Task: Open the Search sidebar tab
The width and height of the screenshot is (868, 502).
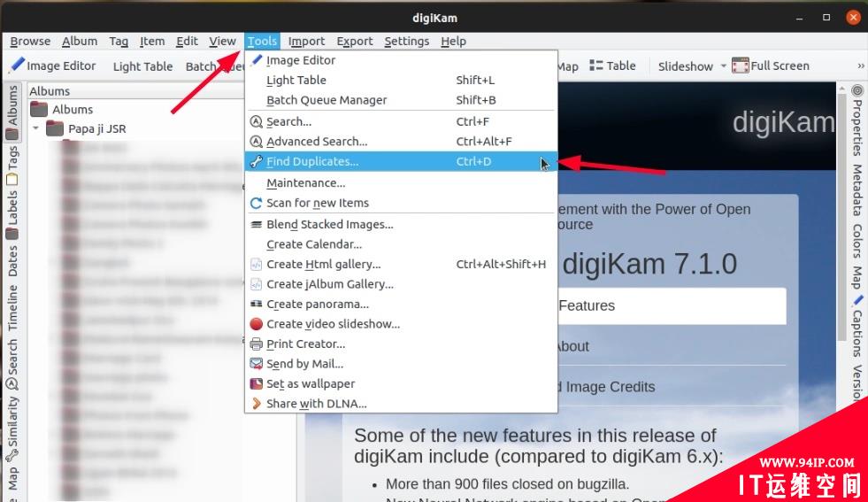Action: (12, 365)
